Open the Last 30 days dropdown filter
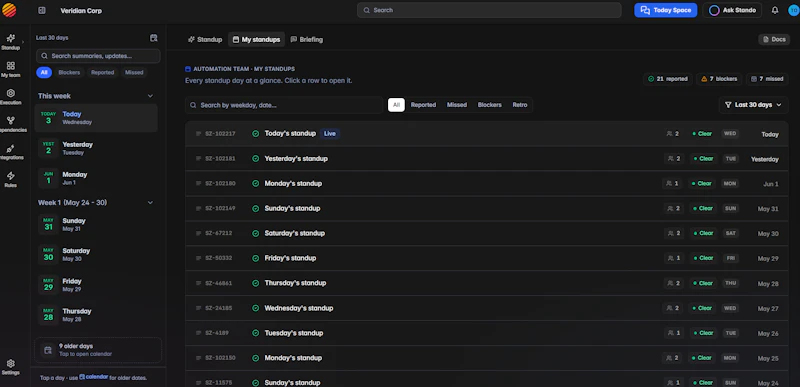The image size is (800, 387). (x=754, y=105)
